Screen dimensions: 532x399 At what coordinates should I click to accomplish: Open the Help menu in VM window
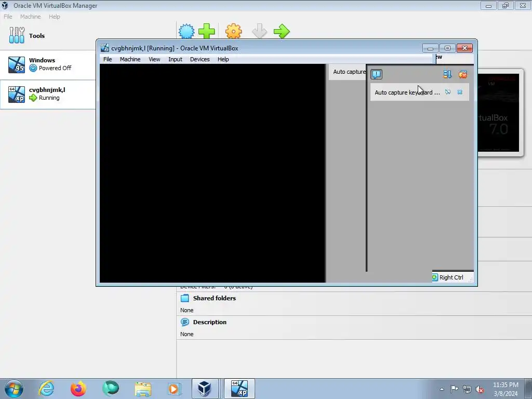[223, 59]
